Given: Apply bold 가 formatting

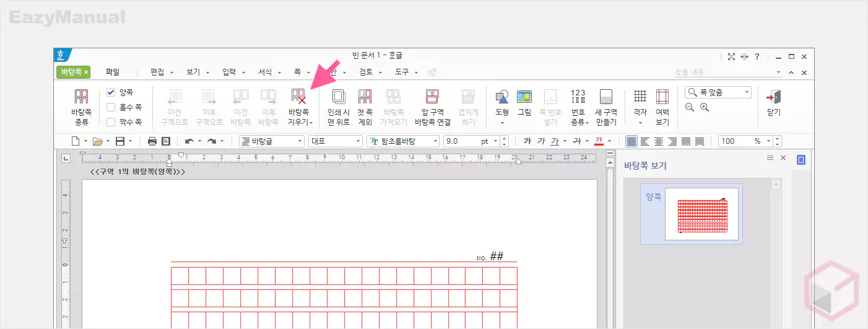Looking at the screenshot, I should (527, 141).
